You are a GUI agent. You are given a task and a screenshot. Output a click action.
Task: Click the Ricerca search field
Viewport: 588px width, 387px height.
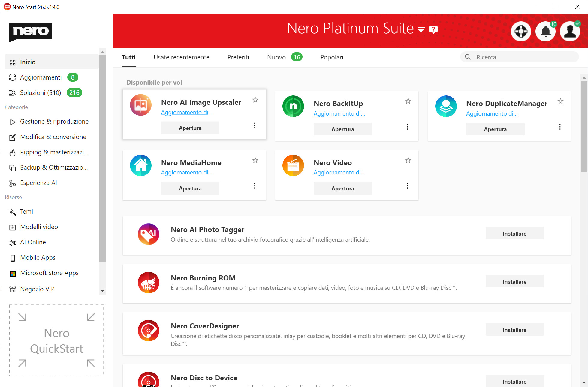coord(522,57)
